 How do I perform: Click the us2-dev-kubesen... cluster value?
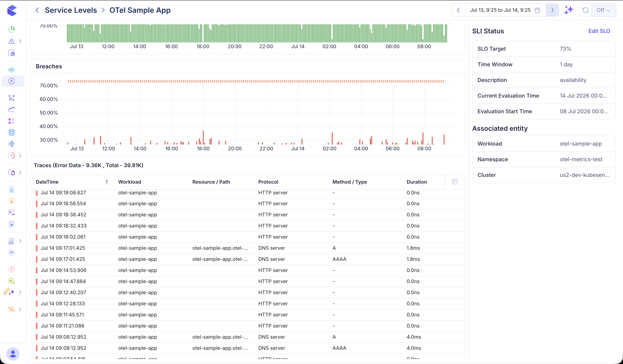pos(584,175)
